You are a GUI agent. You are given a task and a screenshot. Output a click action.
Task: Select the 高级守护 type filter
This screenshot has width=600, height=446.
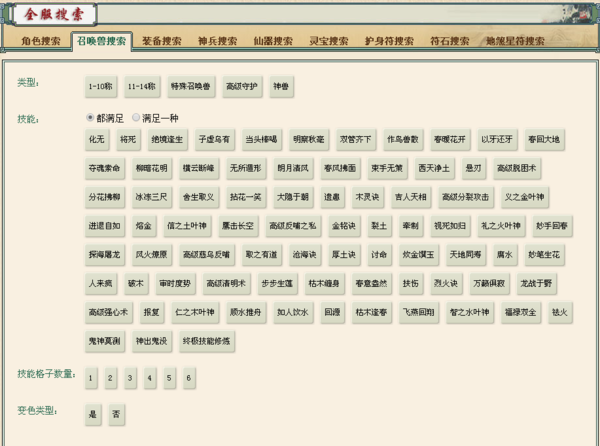(x=242, y=87)
